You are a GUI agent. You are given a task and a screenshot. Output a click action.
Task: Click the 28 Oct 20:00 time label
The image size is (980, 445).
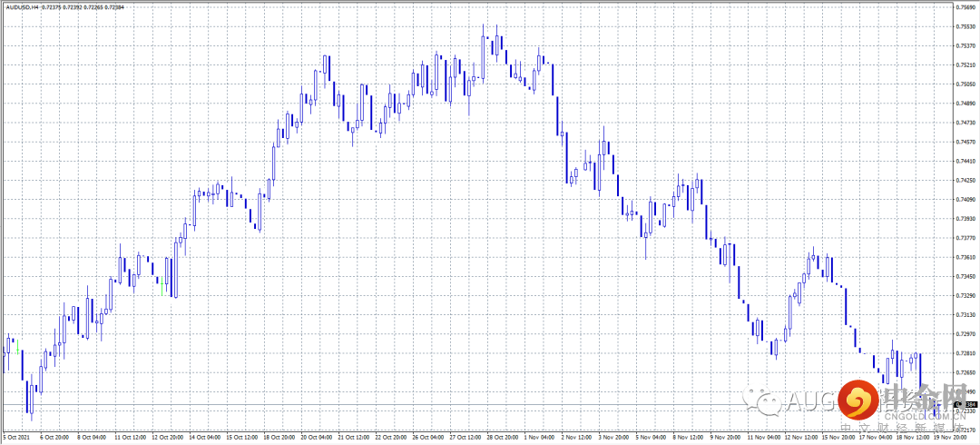click(502, 438)
